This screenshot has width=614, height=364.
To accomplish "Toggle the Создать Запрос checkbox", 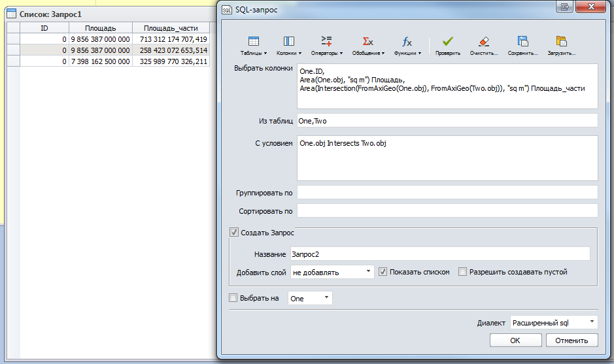I will click(x=234, y=232).
